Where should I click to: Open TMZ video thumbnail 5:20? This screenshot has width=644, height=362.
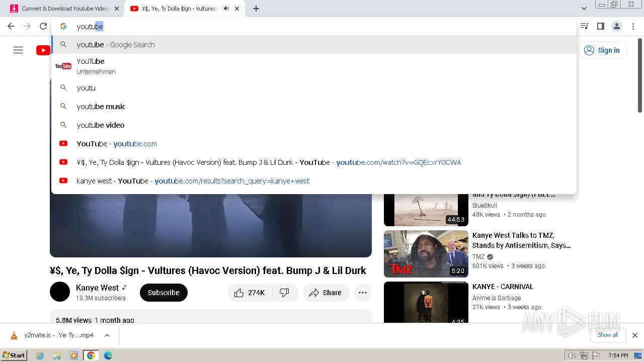click(426, 254)
